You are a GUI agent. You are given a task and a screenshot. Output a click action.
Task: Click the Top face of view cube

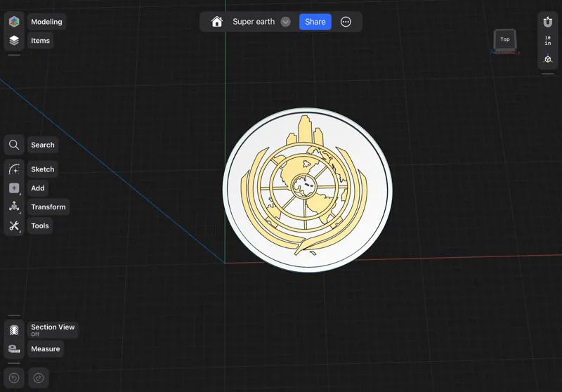(505, 39)
